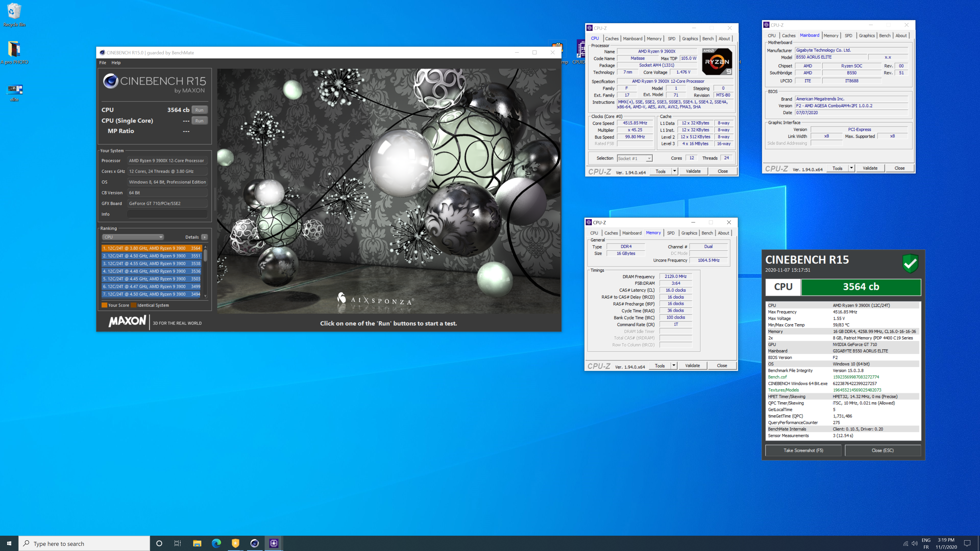Click Close (ESC) in BenchMate panel
Screen dimensions: 980x551
coord(883,450)
